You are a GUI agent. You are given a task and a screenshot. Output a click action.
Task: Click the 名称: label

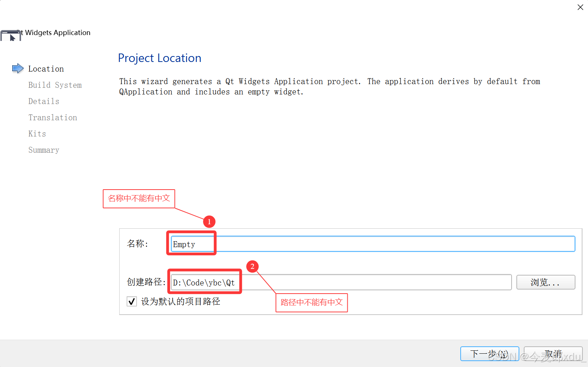137,244
